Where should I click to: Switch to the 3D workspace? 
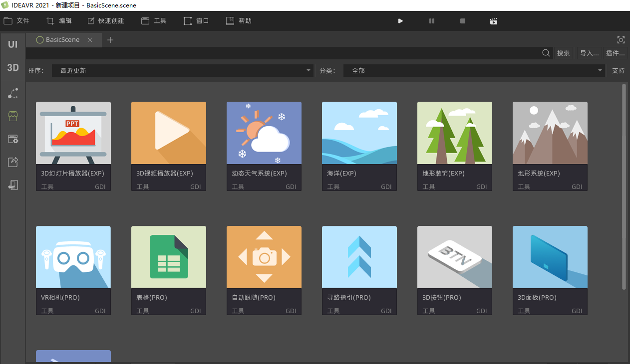pyautogui.click(x=12, y=68)
